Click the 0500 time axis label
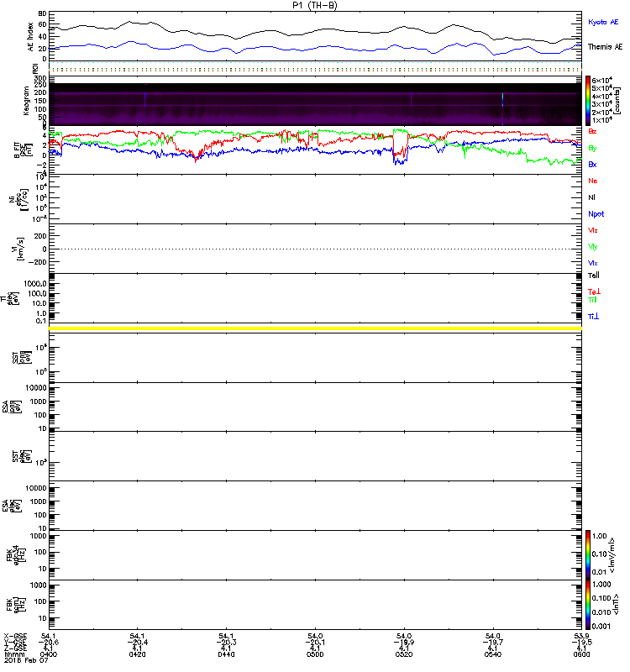 click(x=315, y=654)
